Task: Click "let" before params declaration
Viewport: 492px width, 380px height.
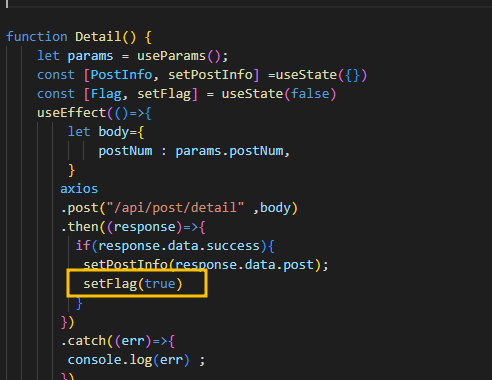Action: pos(48,56)
